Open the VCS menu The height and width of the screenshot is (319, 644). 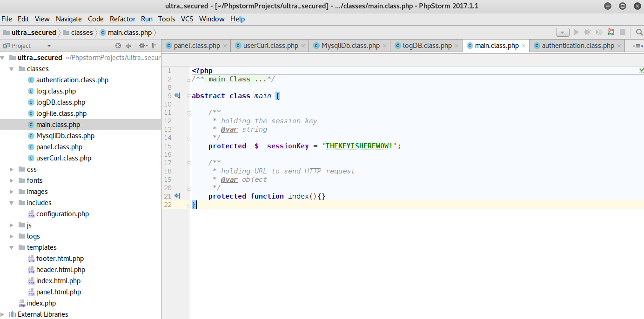coord(187,19)
